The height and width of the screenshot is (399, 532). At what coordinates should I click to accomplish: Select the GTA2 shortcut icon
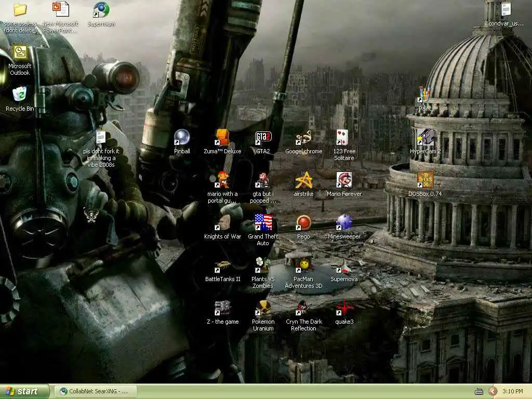263,137
